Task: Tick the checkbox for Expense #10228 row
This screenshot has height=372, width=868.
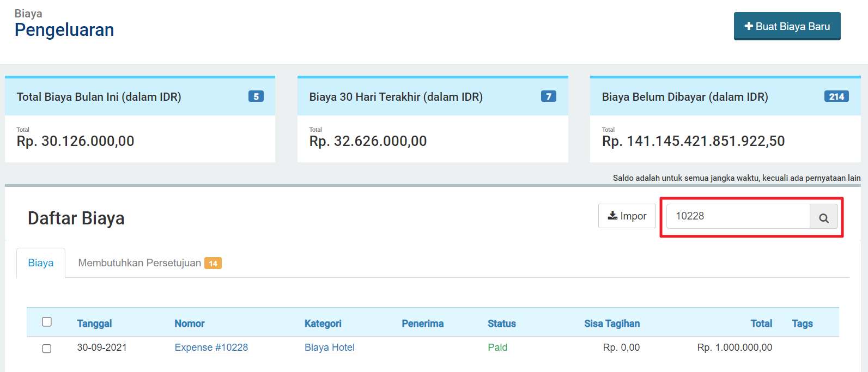Action: (x=47, y=348)
